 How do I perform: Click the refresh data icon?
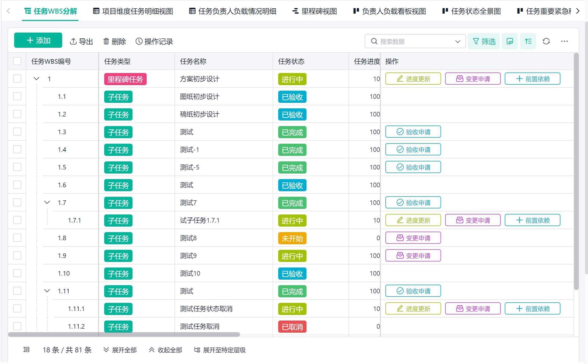pos(546,41)
